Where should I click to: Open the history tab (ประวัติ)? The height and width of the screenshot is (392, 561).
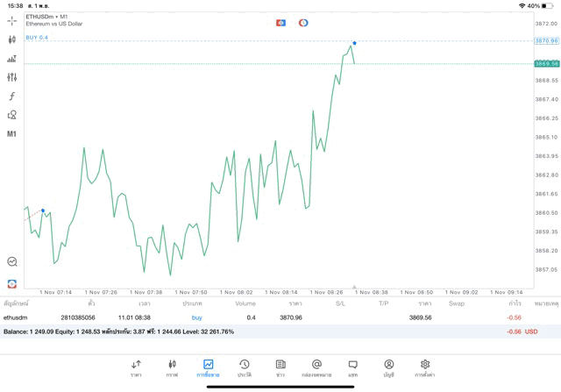click(x=244, y=368)
